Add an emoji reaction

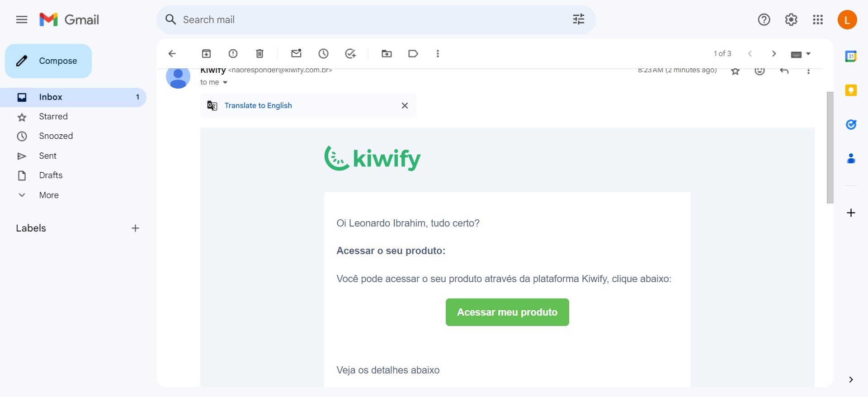coord(760,71)
